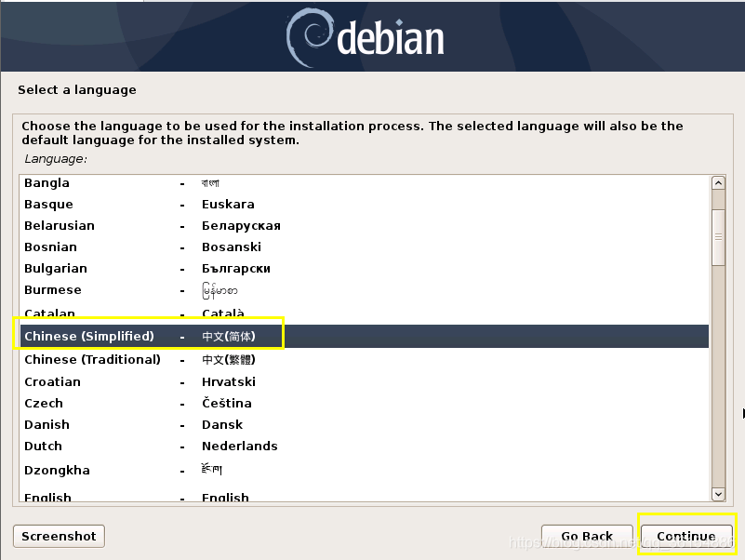This screenshot has width=745, height=560.
Task: Select Bangla from the language list
Action: pos(365,183)
